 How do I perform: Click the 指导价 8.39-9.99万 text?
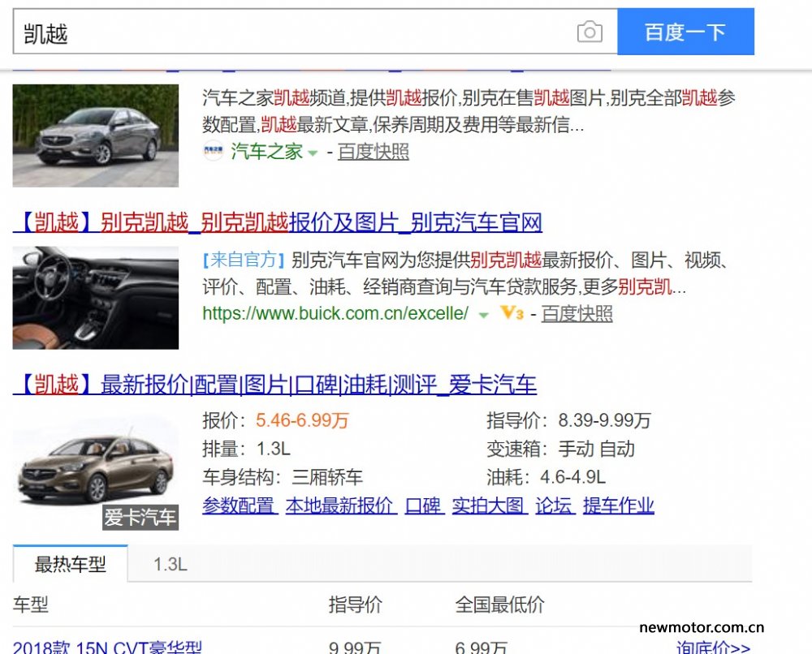coord(568,420)
